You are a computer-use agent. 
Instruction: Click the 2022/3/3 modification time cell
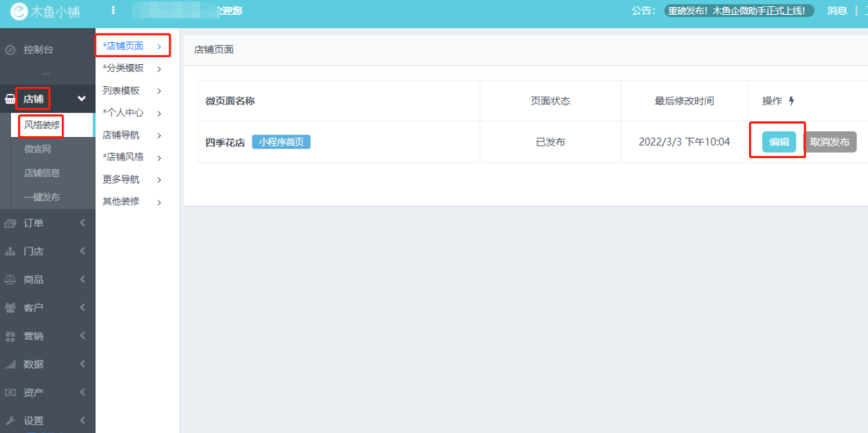point(684,143)
